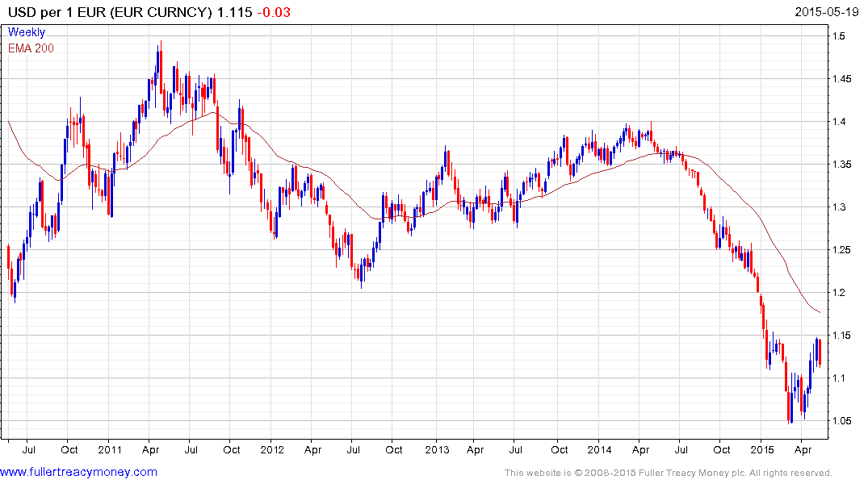Click the 1.2 price axis label
868x484 pixels.
point(839,293)
